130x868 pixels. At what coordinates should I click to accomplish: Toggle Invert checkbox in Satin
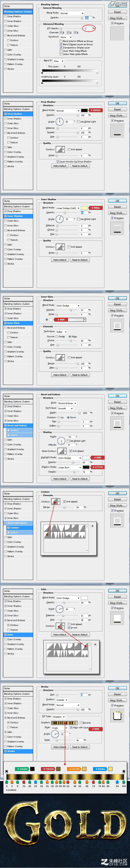(x=69, y=627)
